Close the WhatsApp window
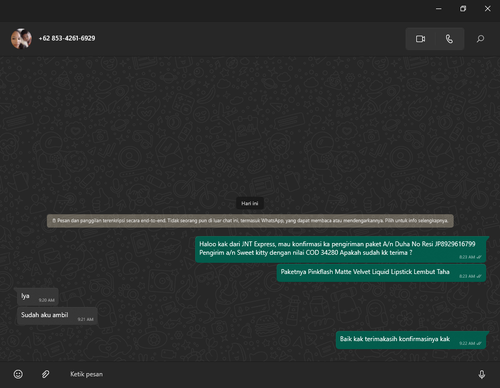 tap(487, 9)
